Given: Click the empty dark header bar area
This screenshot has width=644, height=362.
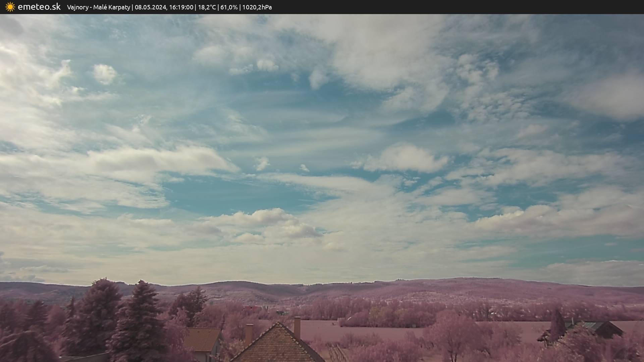Looking at the screenshot, I should (x=470, y=7).
